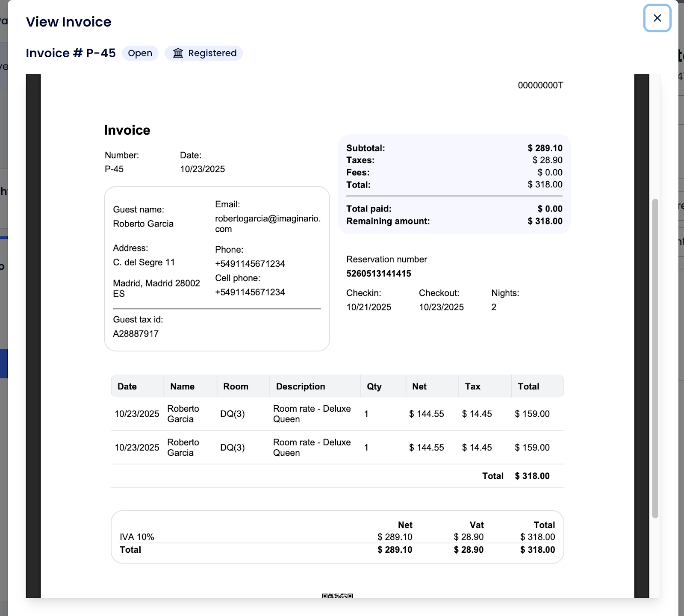
Task: Click the IVA 10% tax row label
Action: click(137, 537)
